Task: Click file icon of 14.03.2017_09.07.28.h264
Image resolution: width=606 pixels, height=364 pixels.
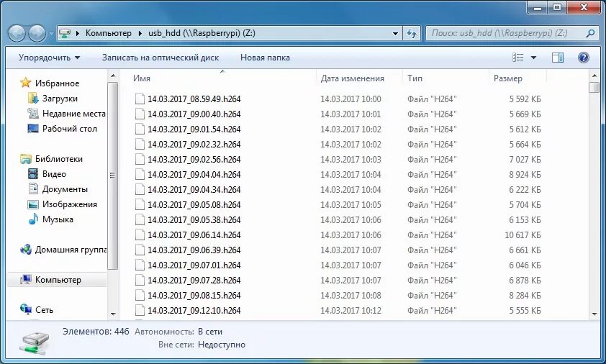Action: click(x=140, y=280)
